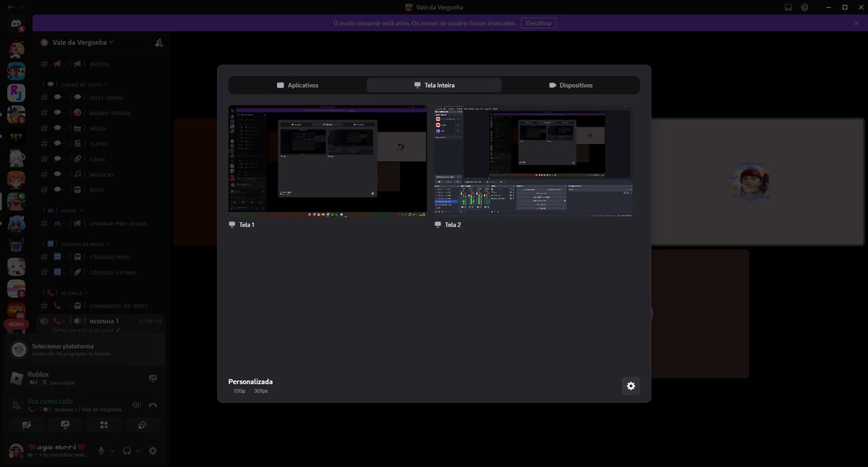This screenshot has width=868, height=467.
Task: Open Voz conectada connection details
Action: 50,401
